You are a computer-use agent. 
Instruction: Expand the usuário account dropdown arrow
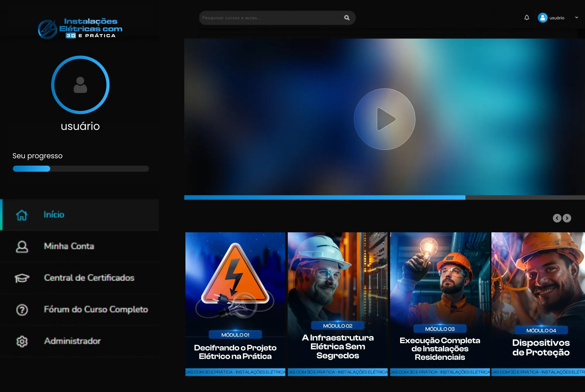[577, 18]
